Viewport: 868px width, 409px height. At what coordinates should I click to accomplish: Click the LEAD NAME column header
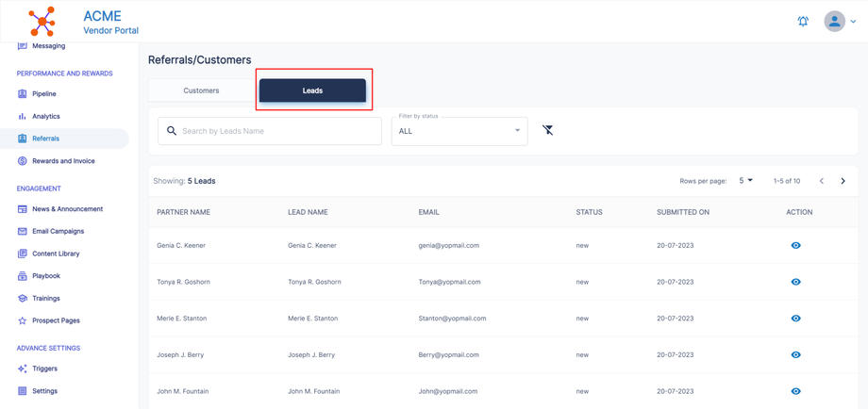click(308, 212)
